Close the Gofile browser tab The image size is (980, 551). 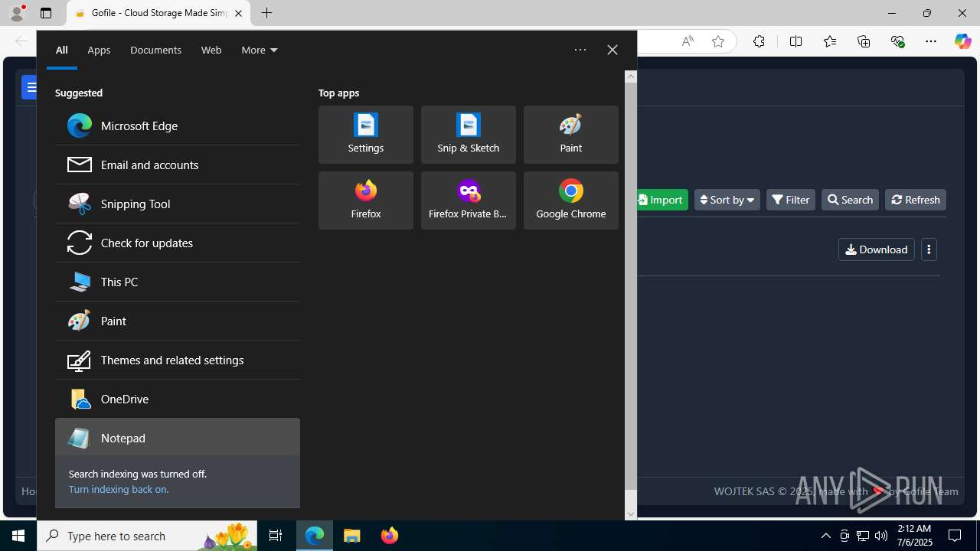click(x=238, y=13)
